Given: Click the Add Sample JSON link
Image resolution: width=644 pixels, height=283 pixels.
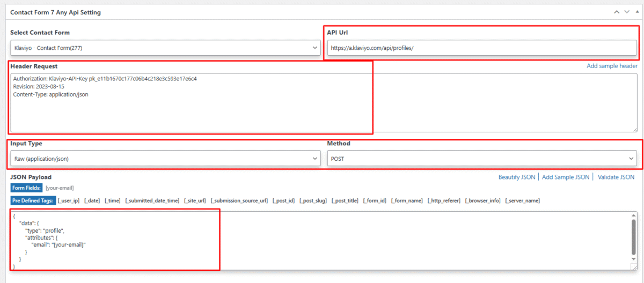Looking at the screenshot, I should [x=566, y=177].
